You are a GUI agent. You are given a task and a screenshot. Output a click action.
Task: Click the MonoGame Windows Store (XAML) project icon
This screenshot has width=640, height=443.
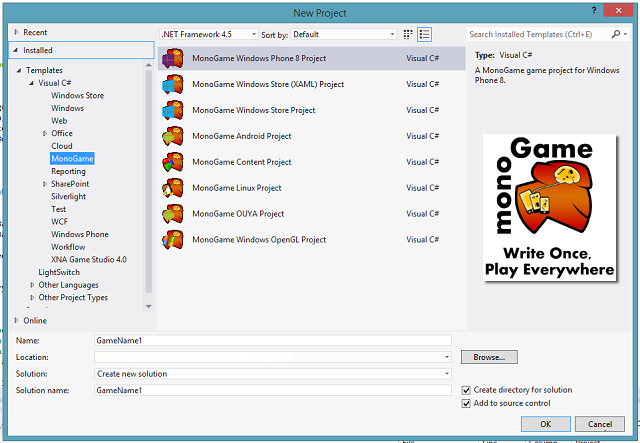[x=173, y=84]
